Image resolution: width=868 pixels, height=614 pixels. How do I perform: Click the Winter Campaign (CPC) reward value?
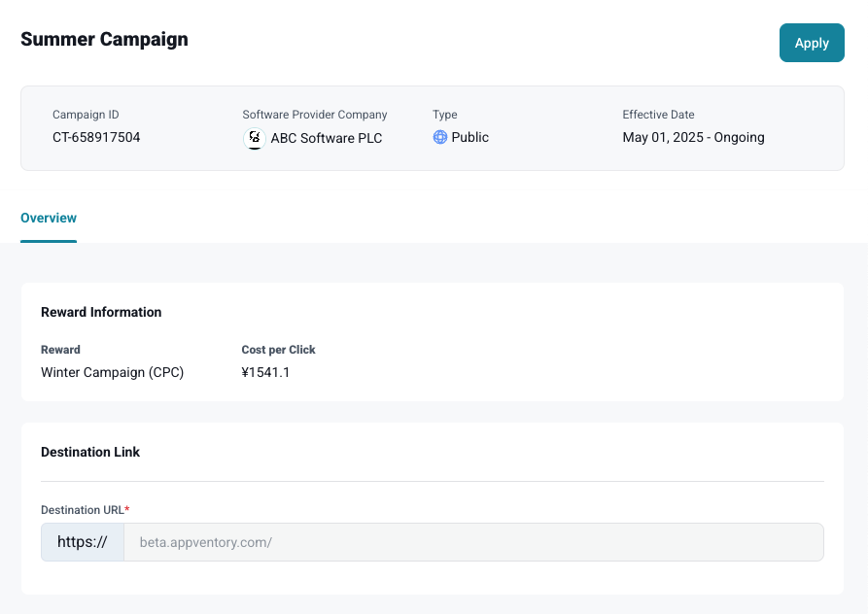(x=112, y=372)
